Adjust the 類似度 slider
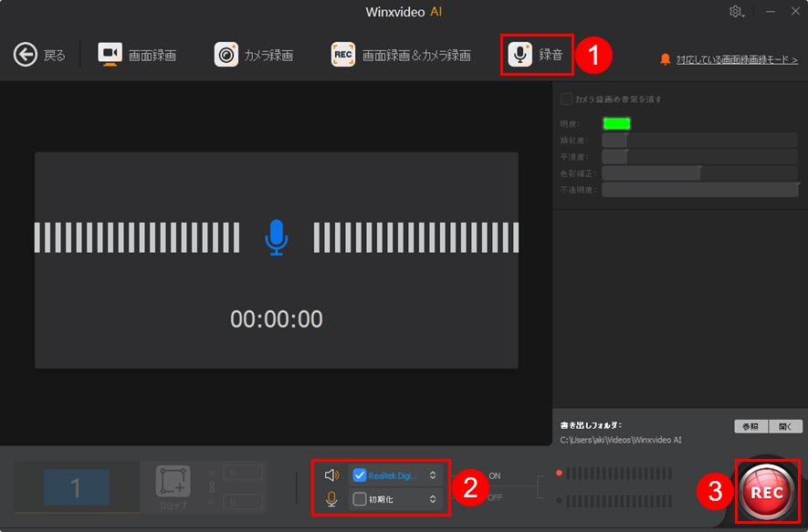808x532 pixels. [x=699, y=141]
